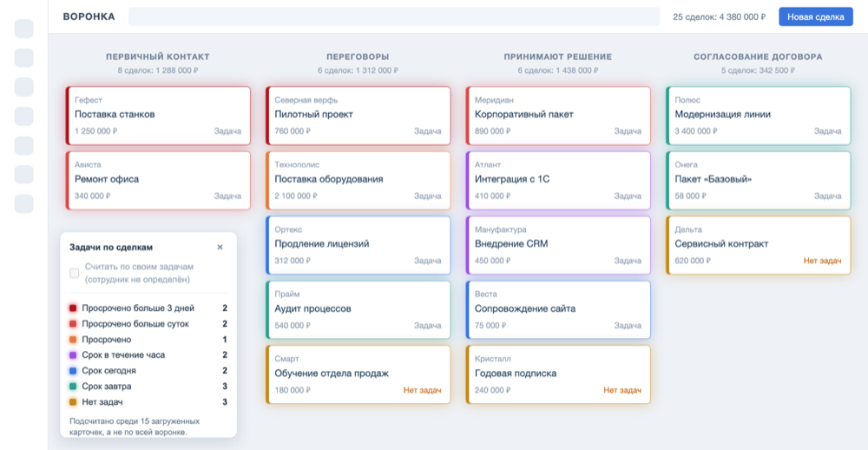The height and width of the screenshot is (450, 868).
Task: Click the «Северная верфь» company name
Action: pos(306,100)
